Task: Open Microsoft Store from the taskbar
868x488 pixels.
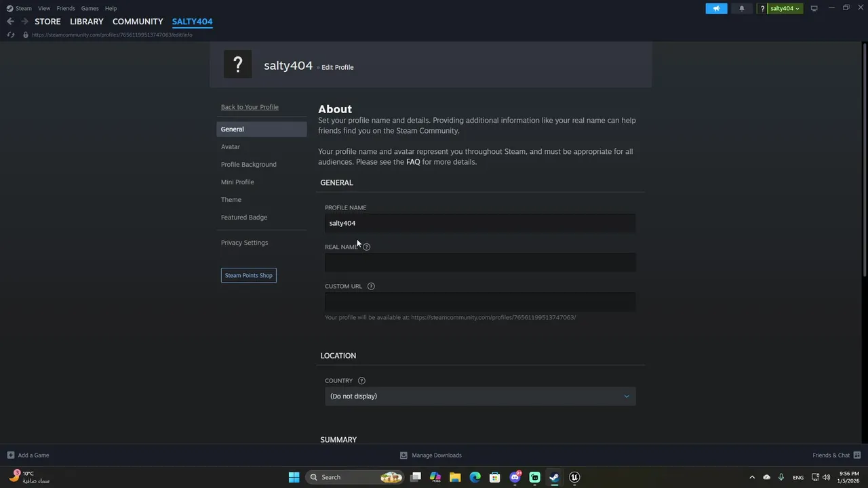Action: [x=495, y=477]
